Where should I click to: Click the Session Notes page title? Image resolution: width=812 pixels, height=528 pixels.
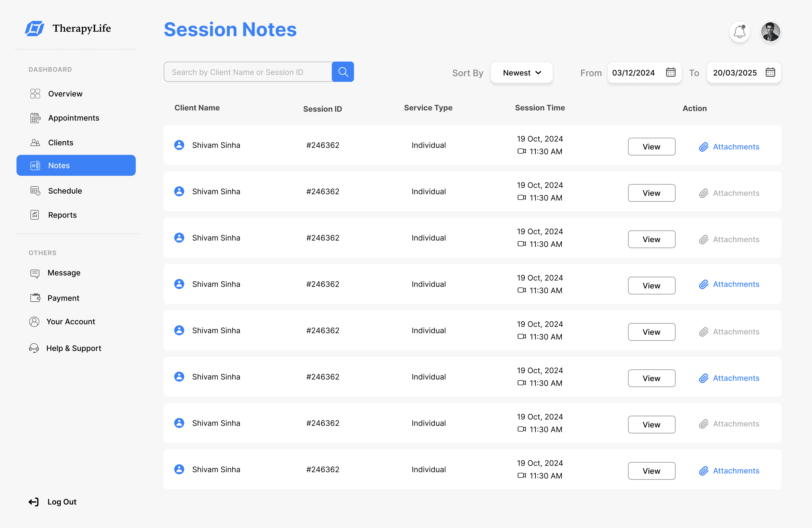pos(230,29)
